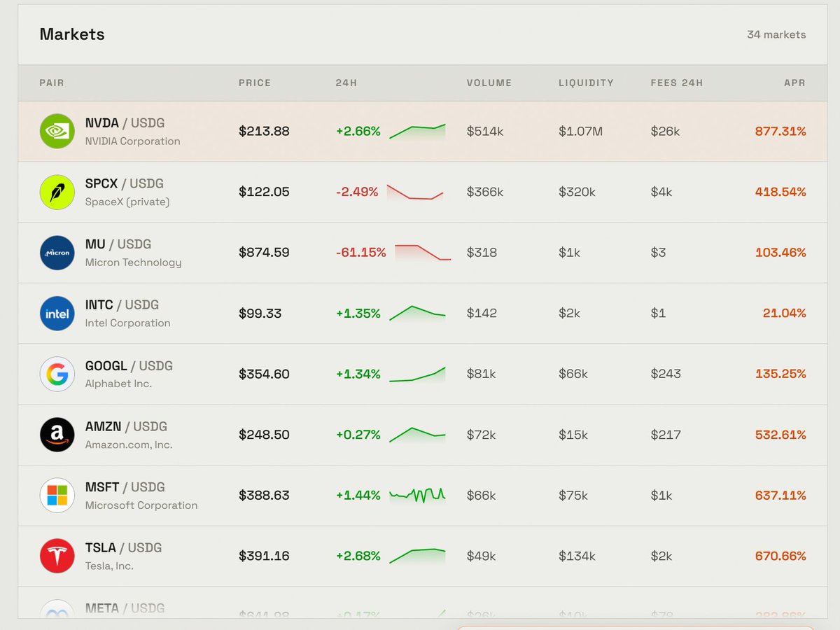Viewport: 840px width, 630px height.
Task: Click the INTC APR 21.04%
Action: (x=784, y=313)
